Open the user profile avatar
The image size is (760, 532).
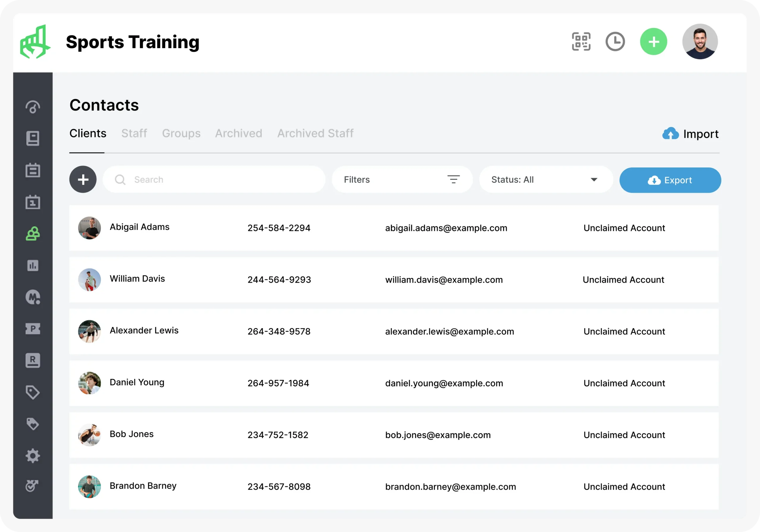pyautogui.click(x=700, y=42)
